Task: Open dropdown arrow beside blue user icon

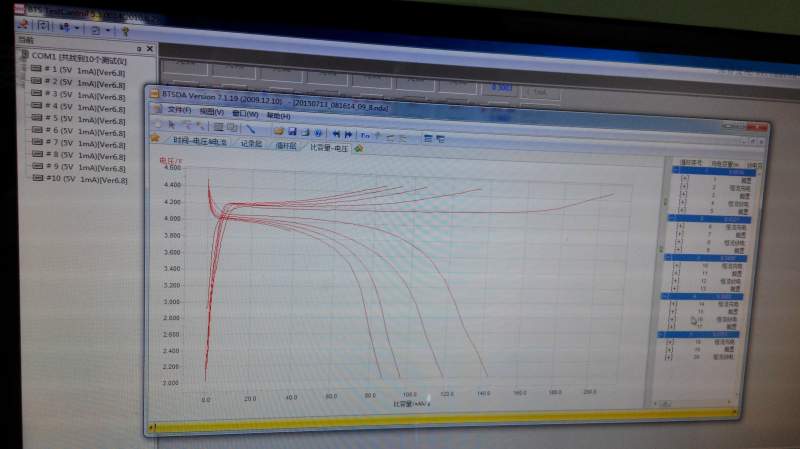Action: click(77, 28)
